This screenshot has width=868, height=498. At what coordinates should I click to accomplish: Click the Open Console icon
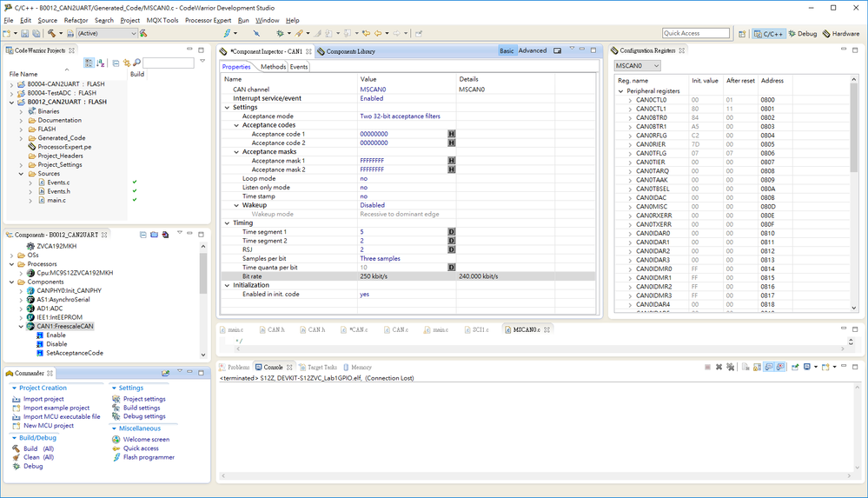(x=825, y=368)
